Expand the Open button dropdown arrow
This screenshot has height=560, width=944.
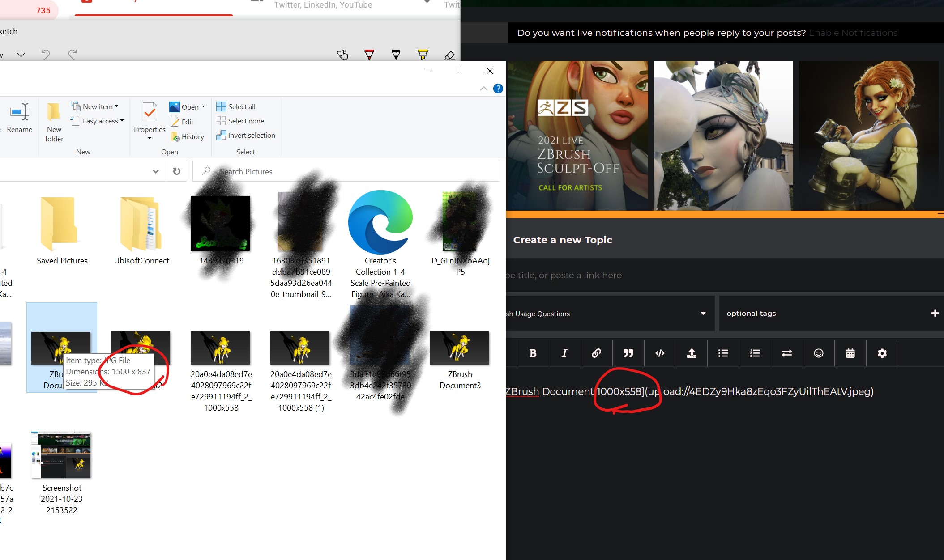point(203,107)
